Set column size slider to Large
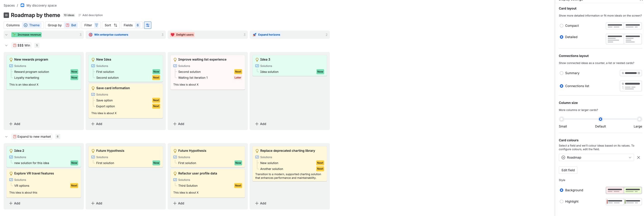 [639, 119]
